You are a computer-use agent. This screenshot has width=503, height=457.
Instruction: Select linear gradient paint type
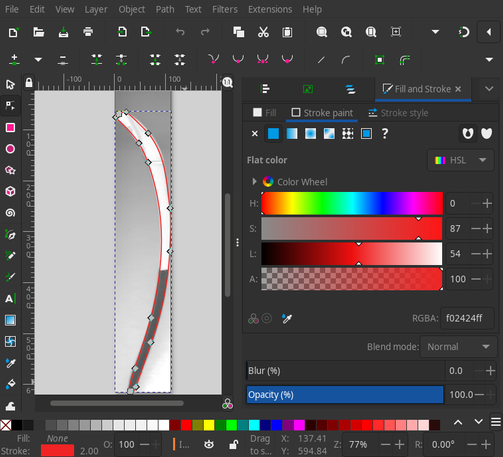tap(292, 134)
